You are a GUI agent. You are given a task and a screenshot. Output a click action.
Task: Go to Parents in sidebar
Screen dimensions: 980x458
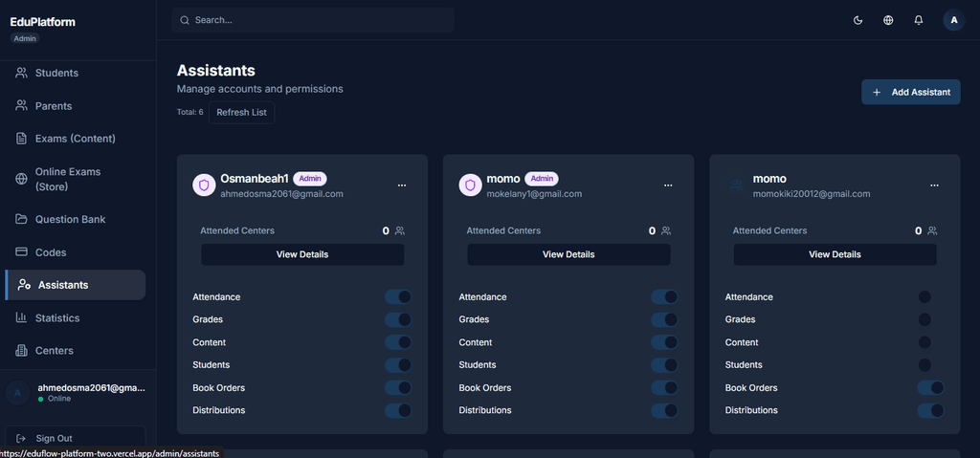point(75,105)
